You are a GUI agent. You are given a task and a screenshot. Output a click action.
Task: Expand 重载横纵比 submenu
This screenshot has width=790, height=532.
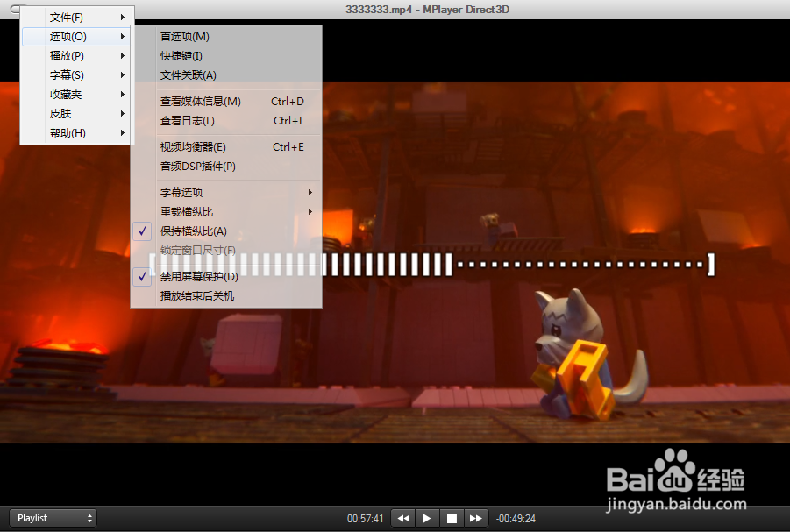[x=225, y=211]
